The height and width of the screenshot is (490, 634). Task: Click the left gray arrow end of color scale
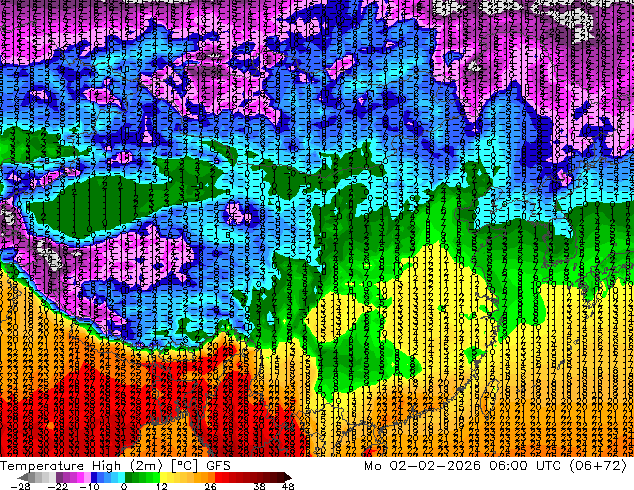pos(23,477)
